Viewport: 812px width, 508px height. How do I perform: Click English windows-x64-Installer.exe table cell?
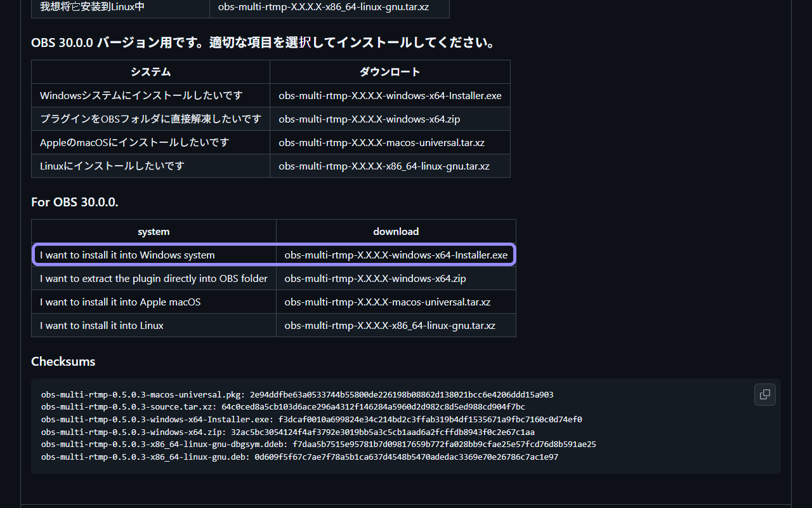396,255
